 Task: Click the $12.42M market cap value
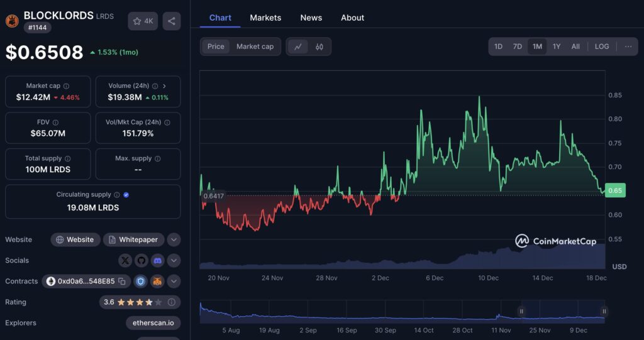tap(33, 98)
